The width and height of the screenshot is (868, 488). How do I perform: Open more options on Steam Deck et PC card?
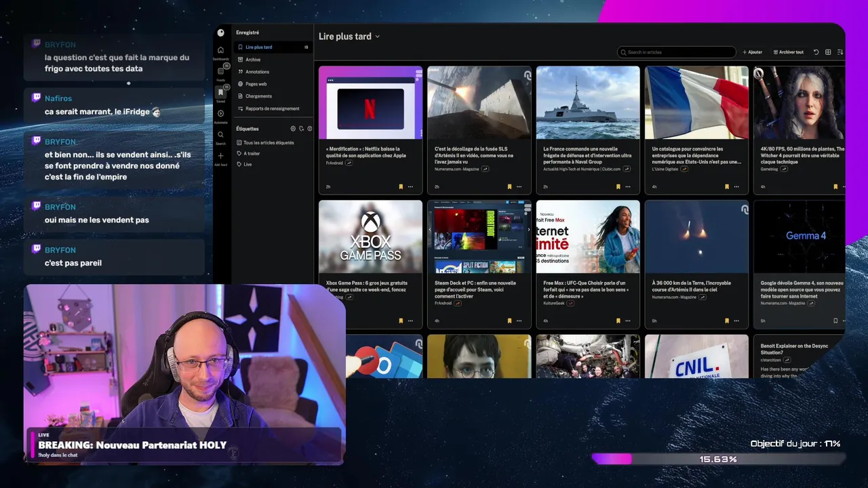519,321
